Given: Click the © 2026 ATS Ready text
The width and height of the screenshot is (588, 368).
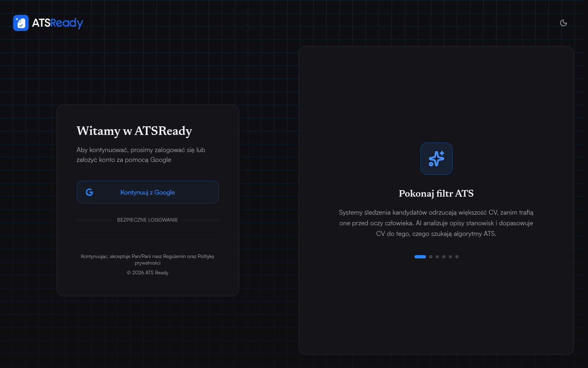Looking at the screenshot, I should click(147, 273).
